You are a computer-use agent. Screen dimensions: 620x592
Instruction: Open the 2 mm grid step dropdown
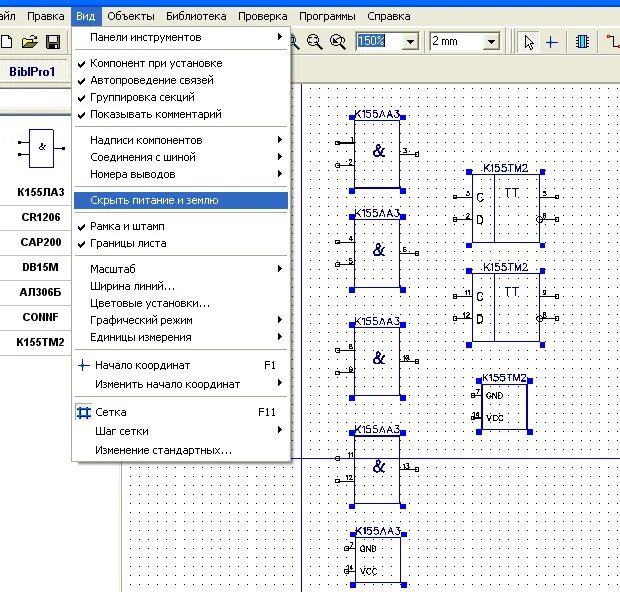click(491, 42)
